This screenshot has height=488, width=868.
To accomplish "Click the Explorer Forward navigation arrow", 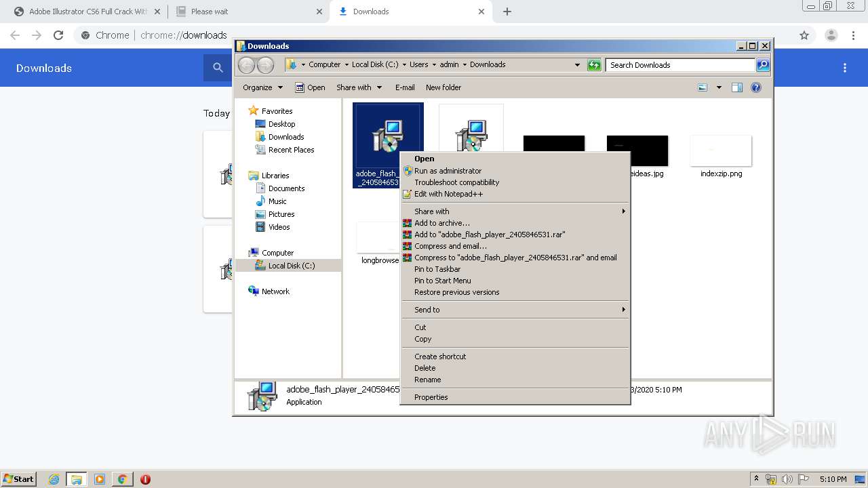I will point(265,65).
